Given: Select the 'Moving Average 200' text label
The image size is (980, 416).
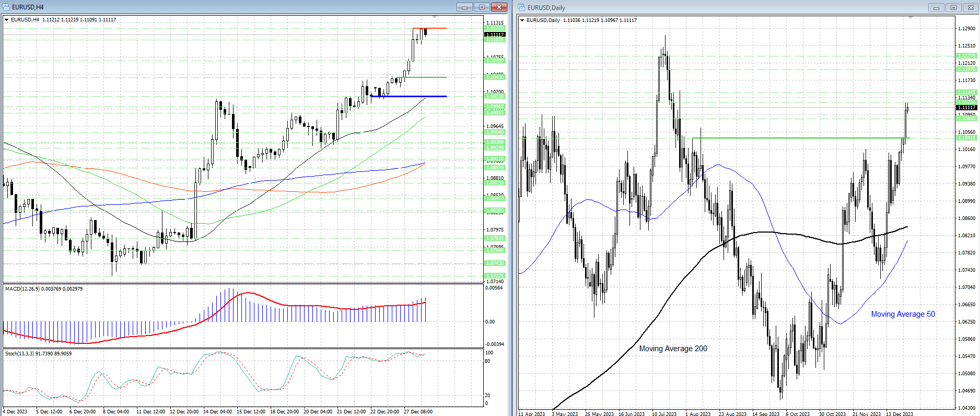Looking at the screenshot, I should [673, 349].
